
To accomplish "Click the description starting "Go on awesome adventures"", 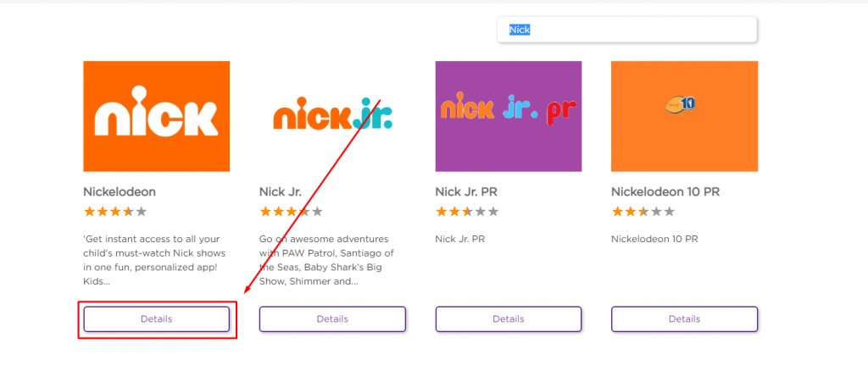I will point(328,260).
